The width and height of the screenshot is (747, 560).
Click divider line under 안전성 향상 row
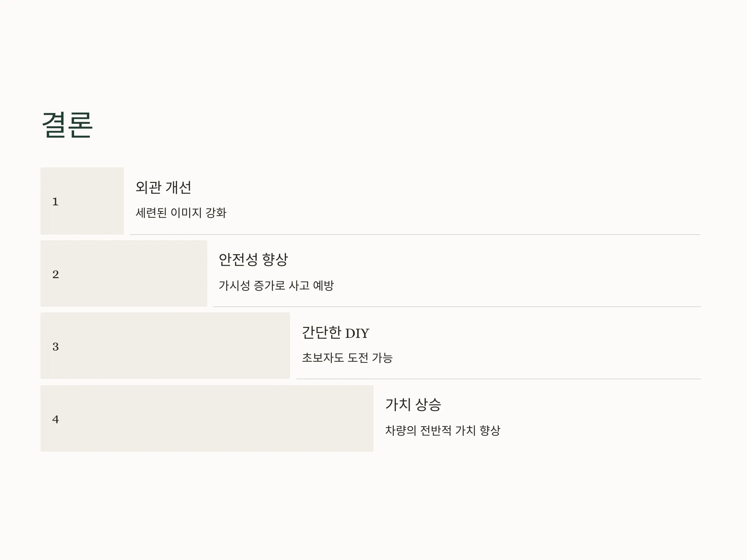[457, 307]
